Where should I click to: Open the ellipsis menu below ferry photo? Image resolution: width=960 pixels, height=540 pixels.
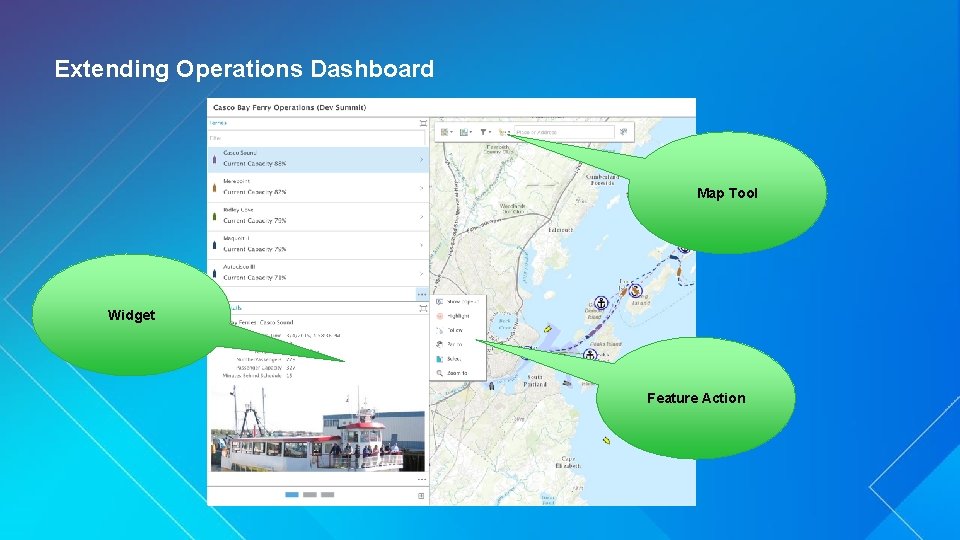tap(422, 479)
